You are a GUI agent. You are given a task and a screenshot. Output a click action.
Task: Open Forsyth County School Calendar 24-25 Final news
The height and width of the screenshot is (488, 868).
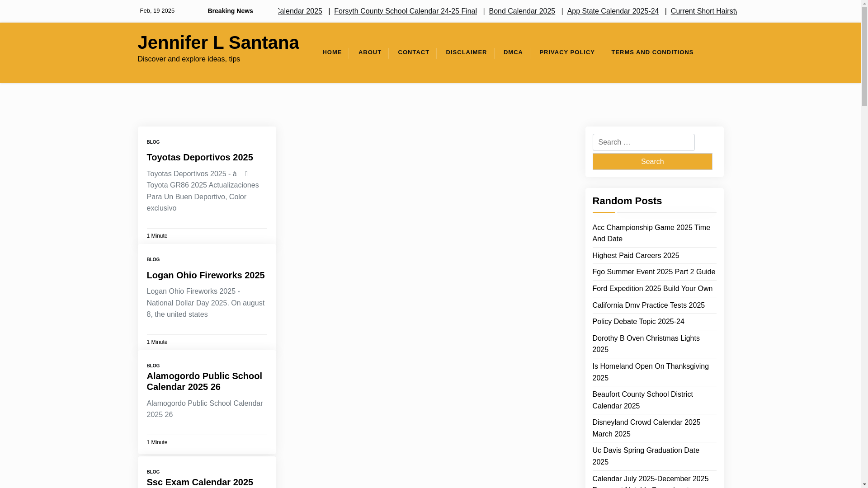405,11
